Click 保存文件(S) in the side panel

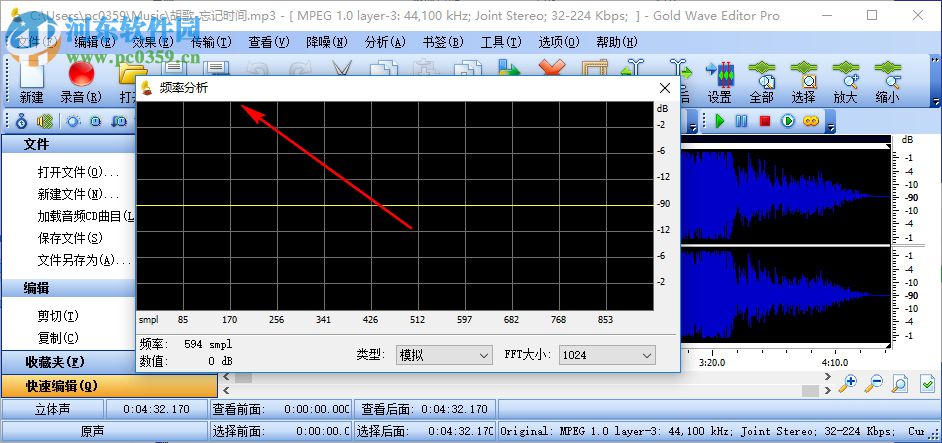pyautogui.click(x=70, y=238)
